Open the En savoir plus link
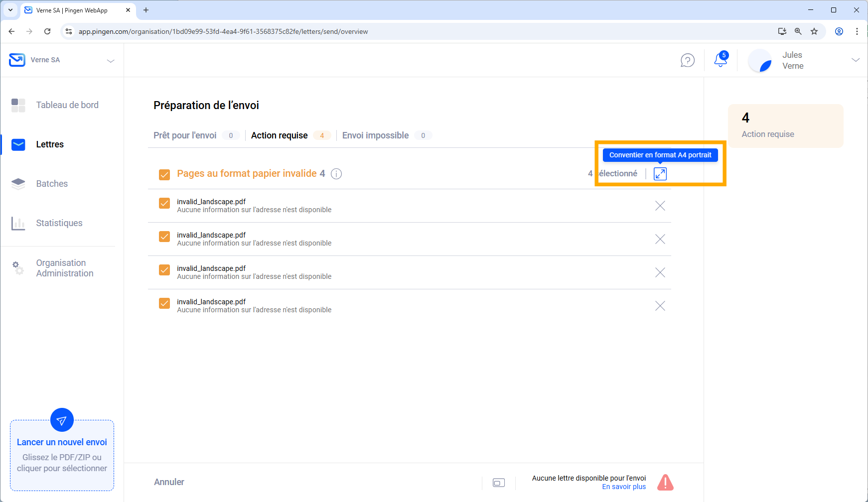The image size is (868, 502). 623,487
